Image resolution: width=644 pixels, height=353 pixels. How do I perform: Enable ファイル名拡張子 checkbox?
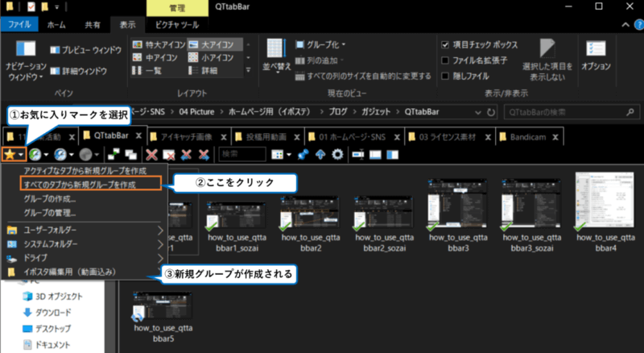(x=445, y=60)
